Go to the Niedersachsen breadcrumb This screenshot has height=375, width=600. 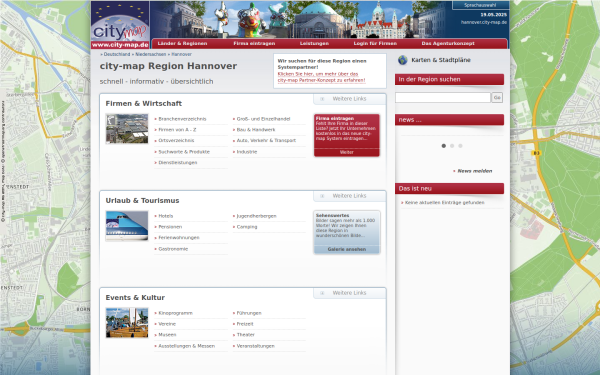(x=151, y=54)
